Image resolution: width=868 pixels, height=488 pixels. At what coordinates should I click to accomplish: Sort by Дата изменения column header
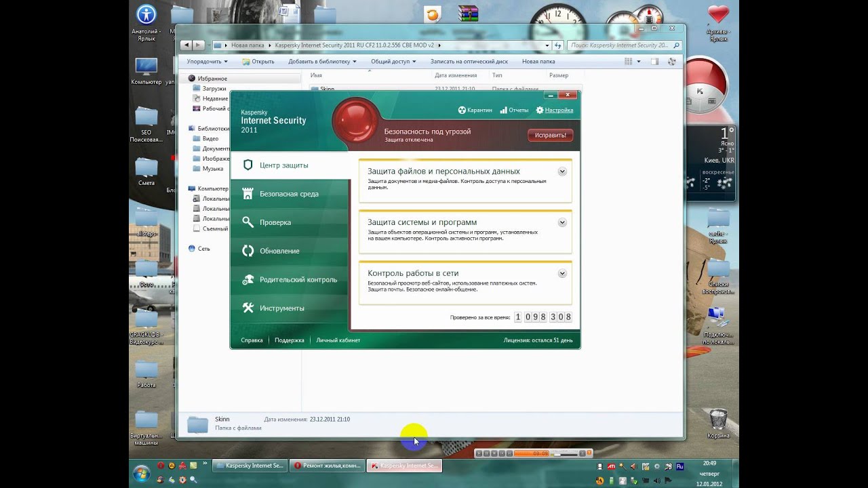point(456,75)
